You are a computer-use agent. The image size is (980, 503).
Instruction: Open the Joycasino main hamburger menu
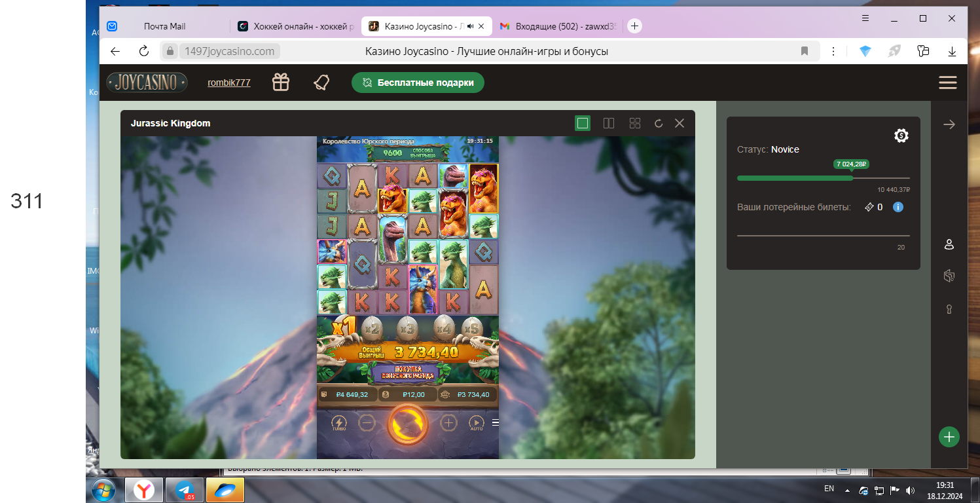[x=948, y=83]
